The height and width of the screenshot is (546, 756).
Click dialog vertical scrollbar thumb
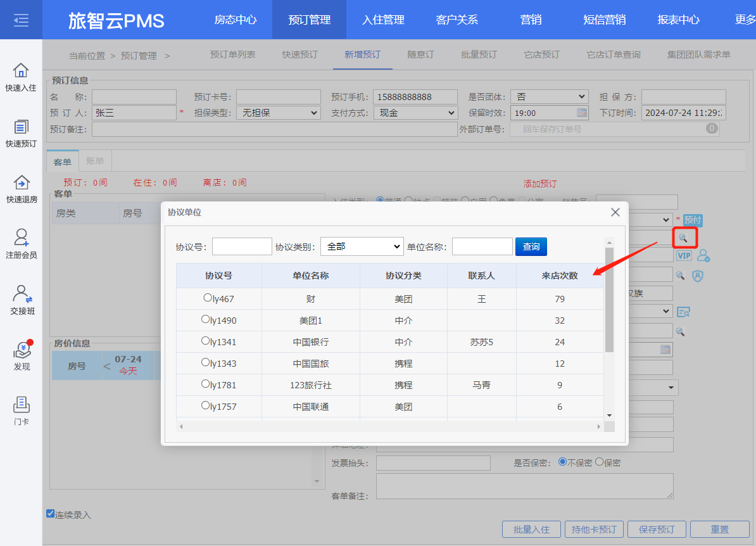tap(610, 300)
